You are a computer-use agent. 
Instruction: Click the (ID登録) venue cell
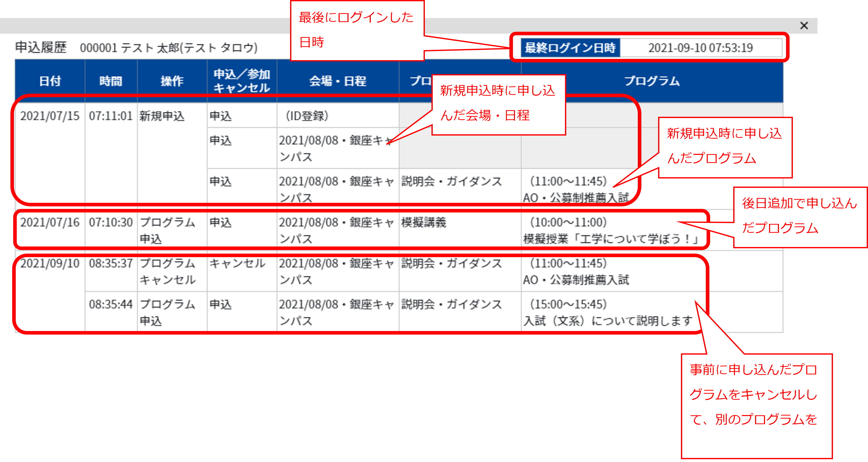click(x=338, y=115)
